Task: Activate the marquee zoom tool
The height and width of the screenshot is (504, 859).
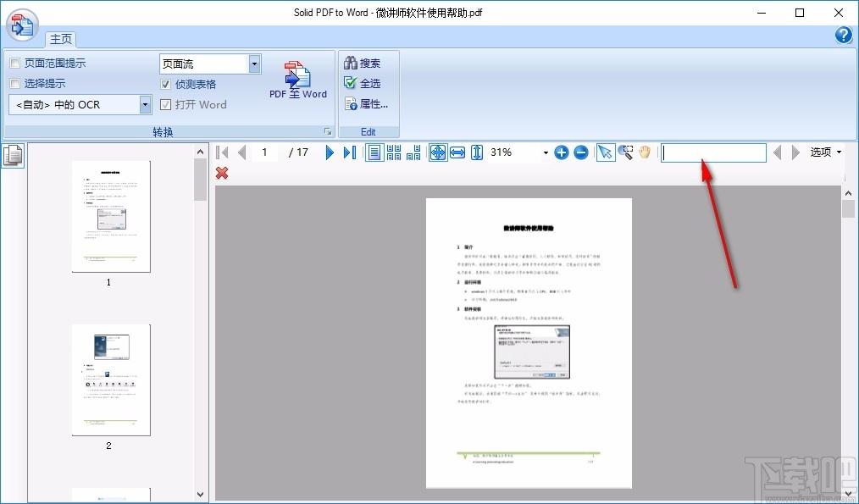Action: click(x=625, y=152)
